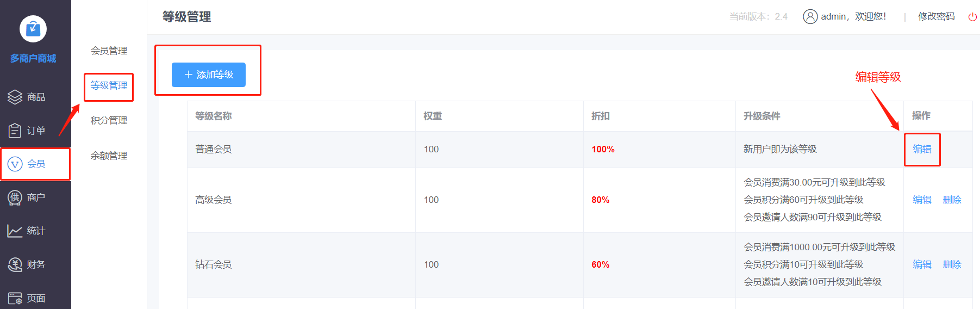Select the 会员 V-badge icon in sidebar
The height and width of the screenshot is (309, 980).
coord(15,164)
